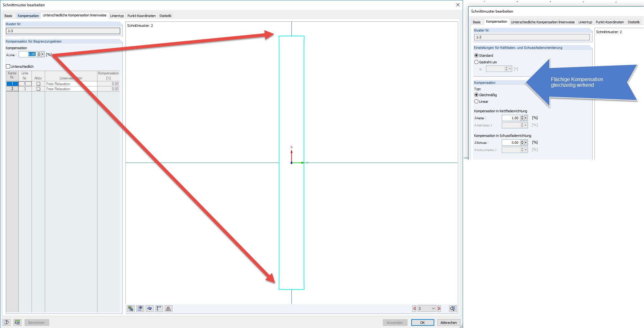Screen dimensions: 644x328
Task: Open Unterschiedliche Kompensation linienweise tab, right window
Action: coord(543,22)
